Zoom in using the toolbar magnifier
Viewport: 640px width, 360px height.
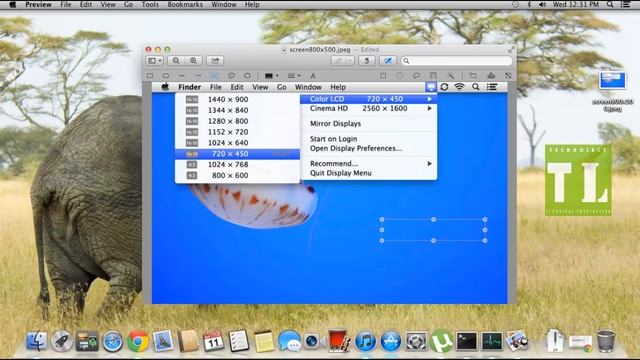pos(193,60)
